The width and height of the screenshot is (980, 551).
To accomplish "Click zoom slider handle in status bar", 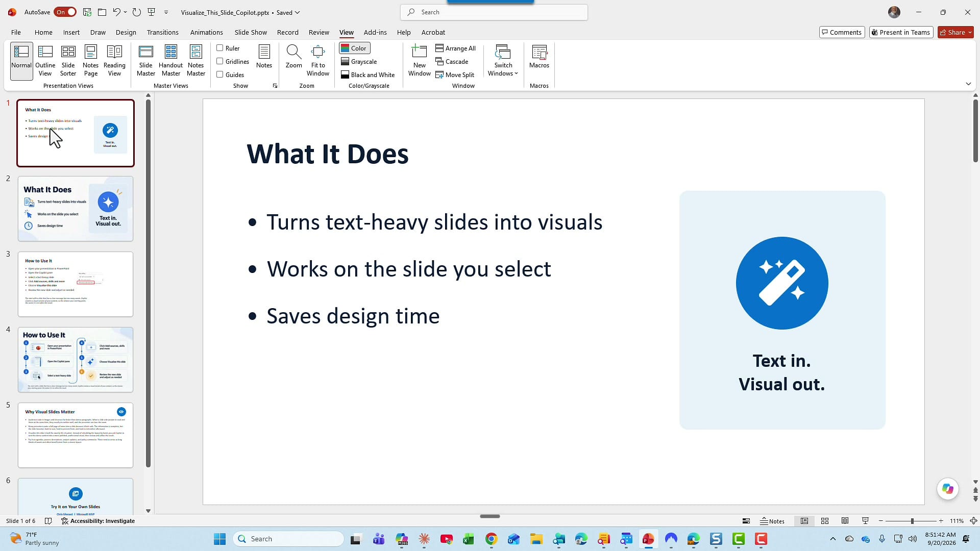I will 912,521.
